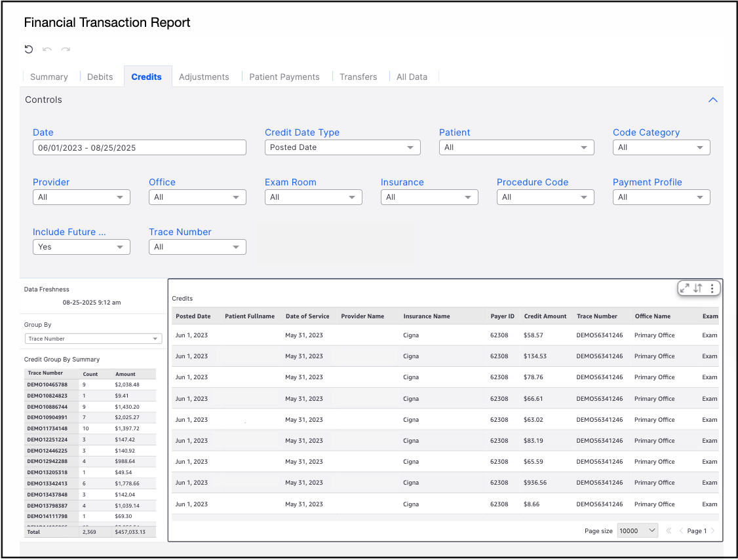
Task: Open the Insurance filter dropdown
Action: click(x=429, y=197)
